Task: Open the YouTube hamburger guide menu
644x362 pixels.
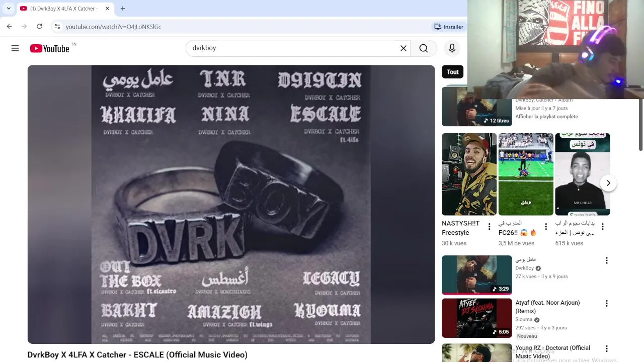Action: pos(15,48)
